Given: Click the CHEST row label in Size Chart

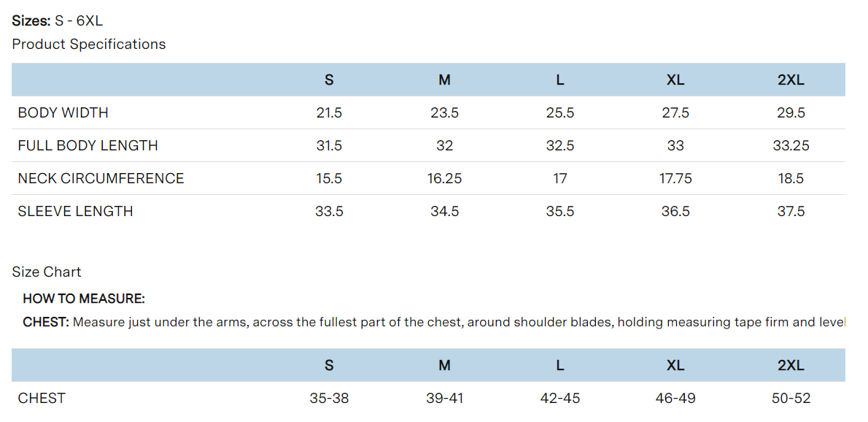Looking at the screenshot, I should tap(42, 398).
